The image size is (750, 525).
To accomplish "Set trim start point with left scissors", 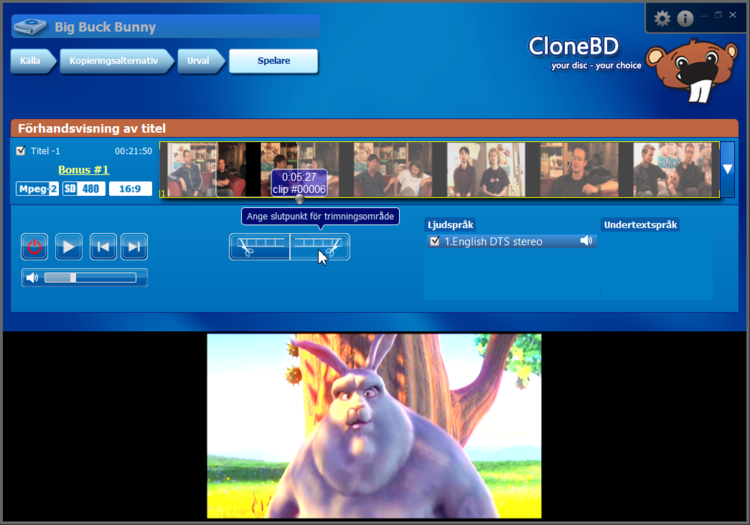I will [259, 247].
